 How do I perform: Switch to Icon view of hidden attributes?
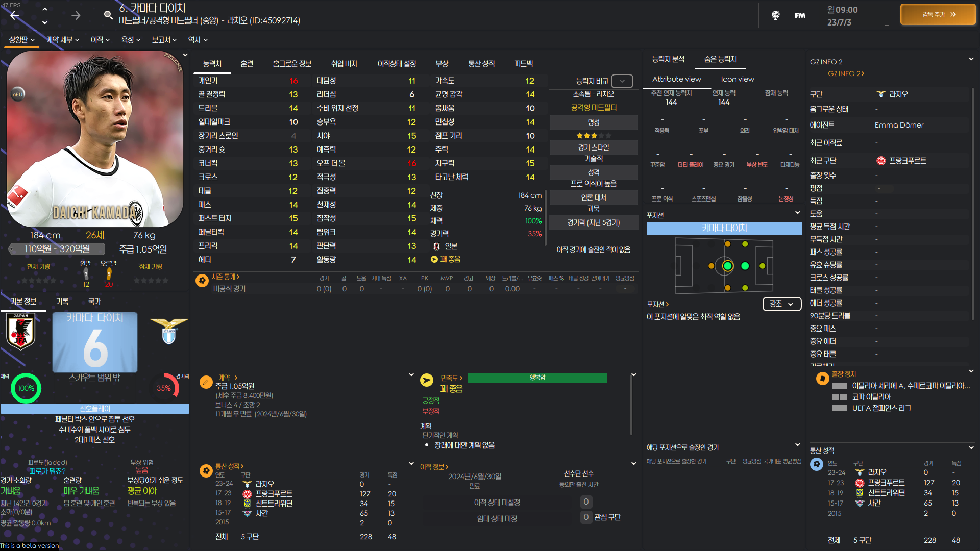tap(737, 79)
